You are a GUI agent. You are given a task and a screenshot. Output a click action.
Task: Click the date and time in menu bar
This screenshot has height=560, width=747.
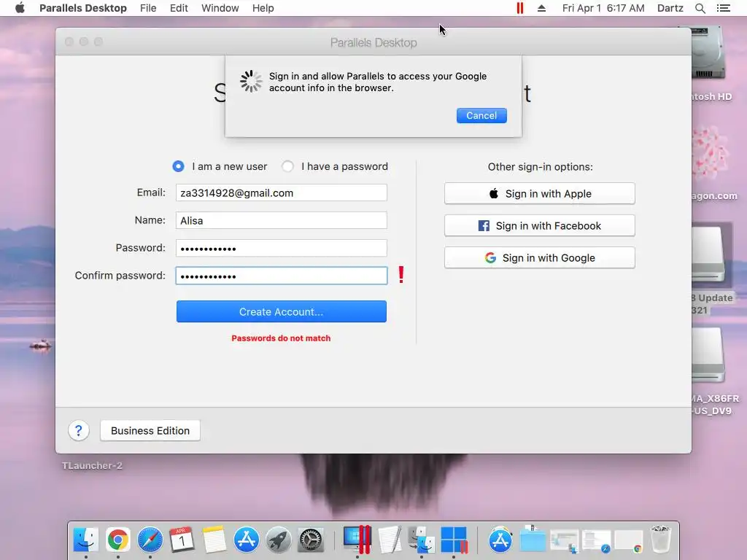click(x=603, y=8)
